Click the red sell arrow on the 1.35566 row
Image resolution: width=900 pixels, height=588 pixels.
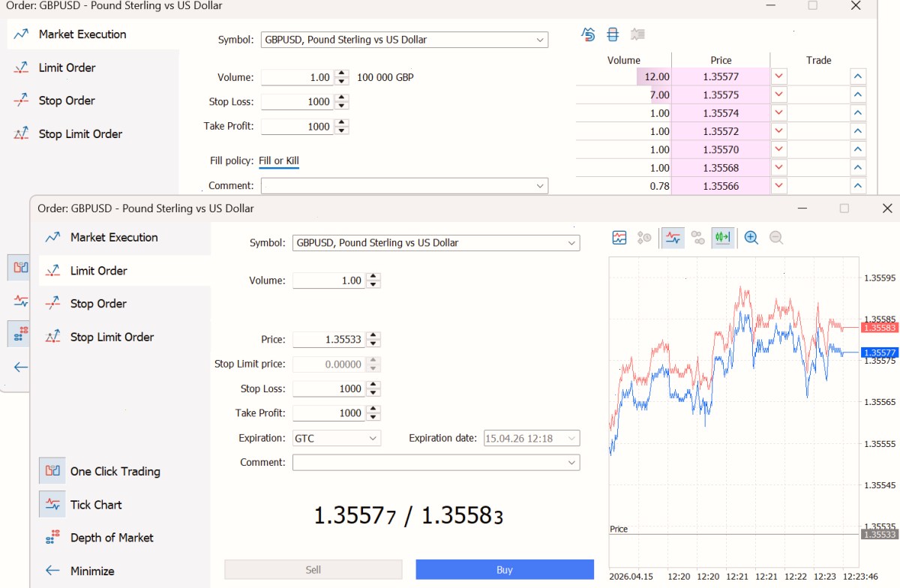coord(779,186)
